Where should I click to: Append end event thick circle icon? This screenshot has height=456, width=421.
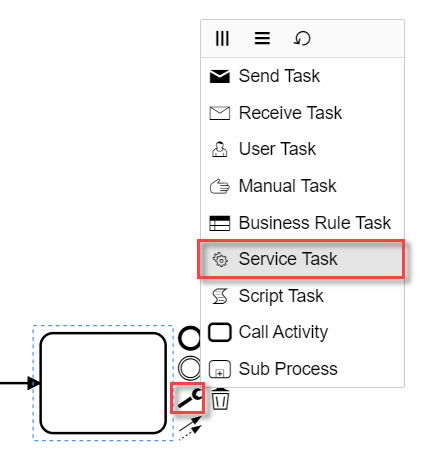pyautogui.click(x=190, y=339)
